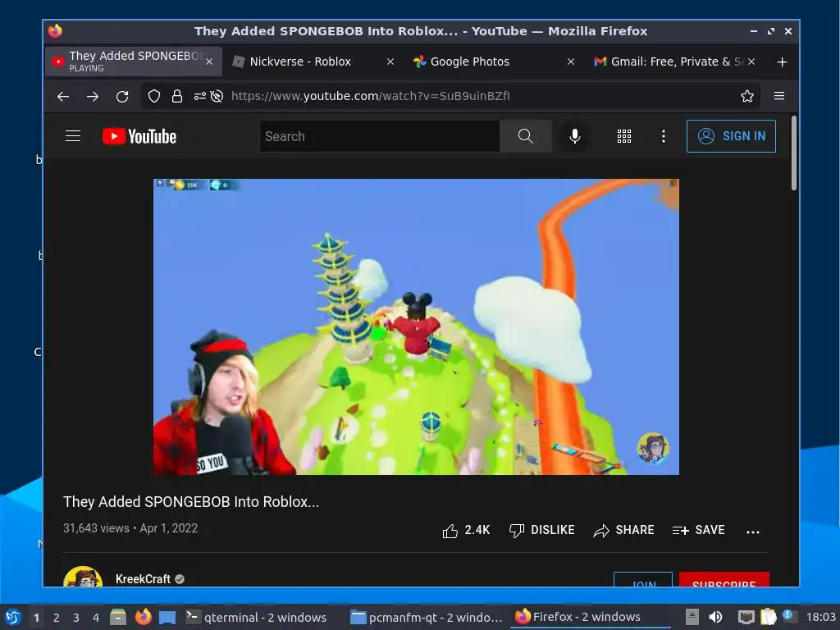This screenshot has width=840, height=630.
Task: Open the volume control tray icon
Action: (715, 617)
